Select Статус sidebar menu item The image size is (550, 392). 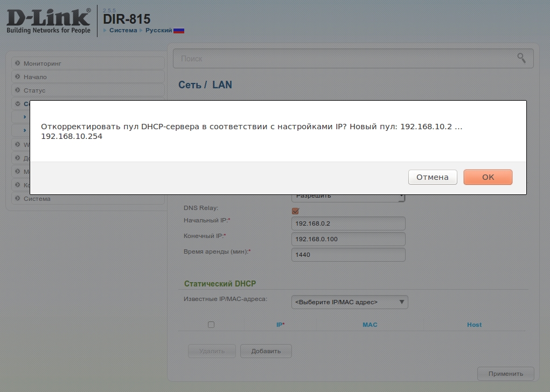point(34,90)
